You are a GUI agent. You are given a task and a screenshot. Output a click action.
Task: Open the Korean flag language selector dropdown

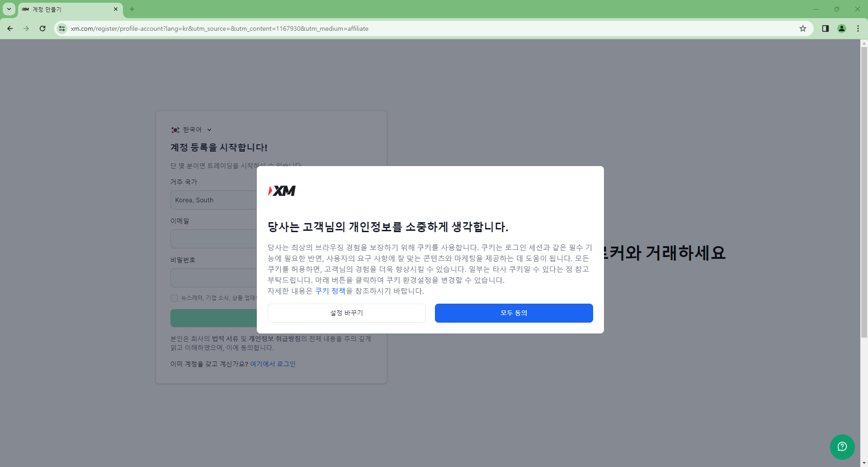191,129
